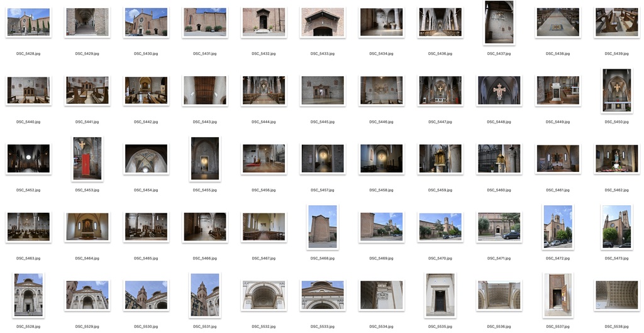The image size is (644, 333).
Task: Click file name DSC_5461.jpg
Action: 558,190
